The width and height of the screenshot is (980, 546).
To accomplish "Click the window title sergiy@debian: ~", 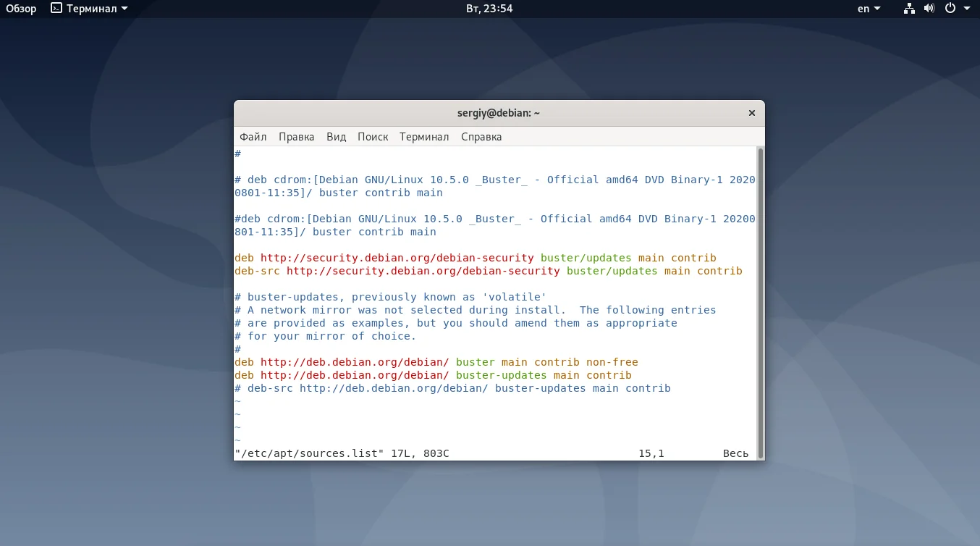I will click(499, 113).
